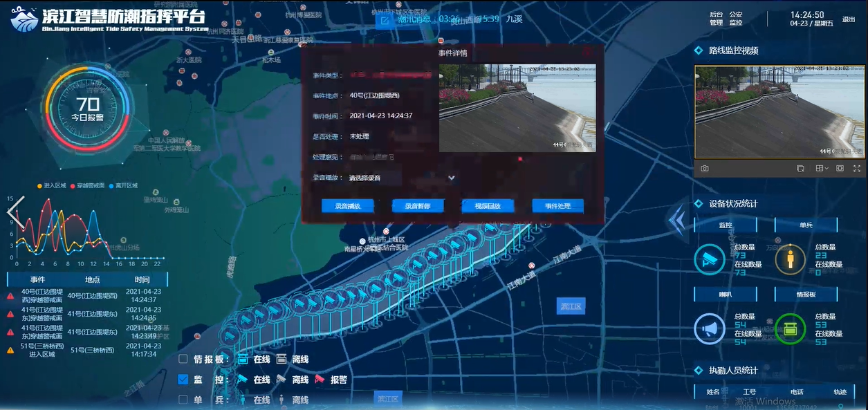868x410 pixels.
Task: Click the 事件 column header
Action: point(37,279)
